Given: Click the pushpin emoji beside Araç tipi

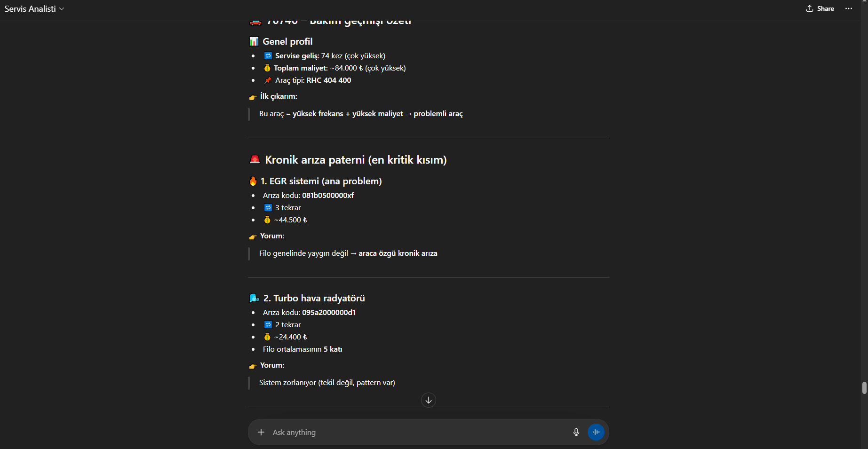Looking at the screenshot, I should 268,80.
